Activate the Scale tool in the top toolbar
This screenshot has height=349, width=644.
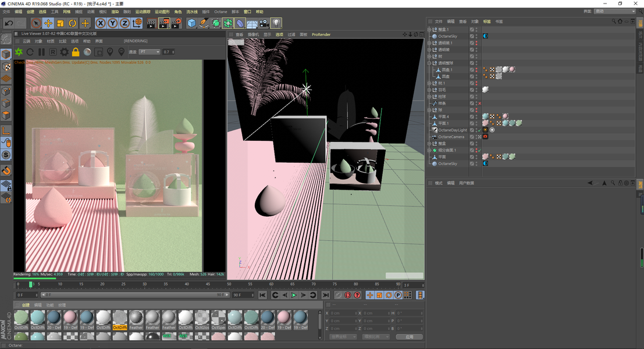61,23
